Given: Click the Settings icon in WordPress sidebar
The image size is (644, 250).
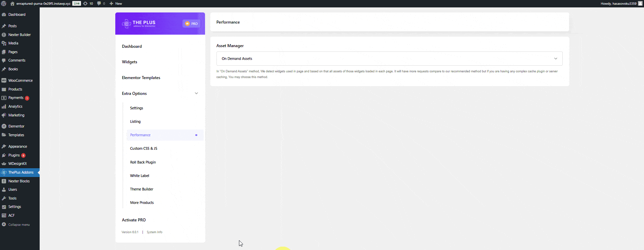Looking at the screenshot, I should [4, 207].
